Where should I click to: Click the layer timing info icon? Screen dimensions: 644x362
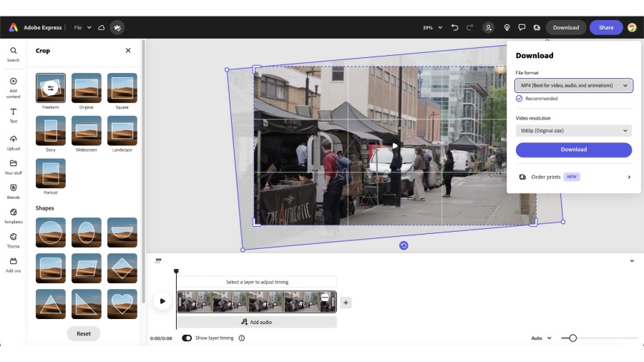pyautogui.click(x=242, y=338)
